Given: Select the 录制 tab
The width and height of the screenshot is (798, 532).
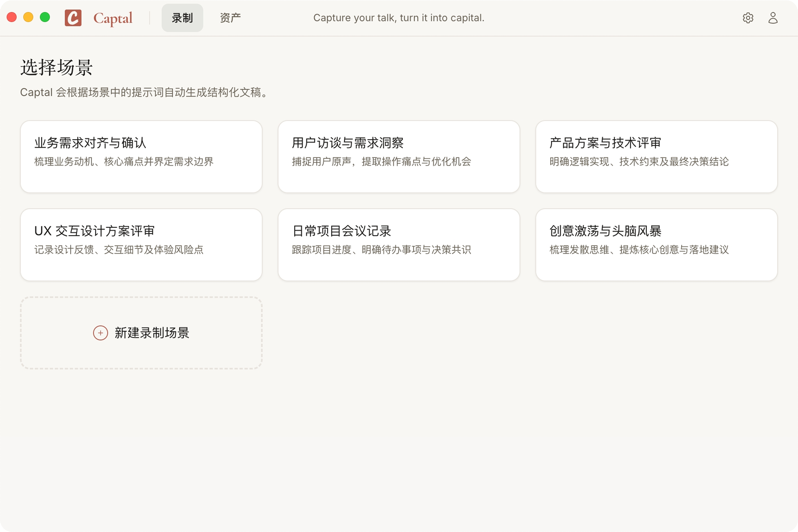Looking at the screenshot, I should point(182,18).
